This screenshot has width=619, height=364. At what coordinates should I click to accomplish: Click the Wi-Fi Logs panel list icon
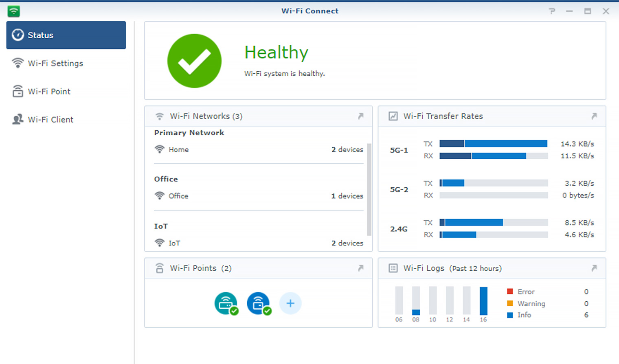(393, 268)
